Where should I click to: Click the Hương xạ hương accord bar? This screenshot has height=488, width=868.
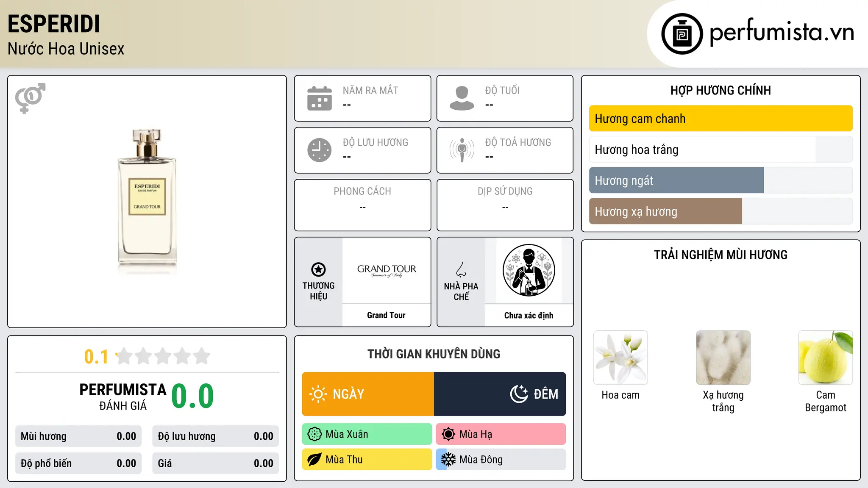coord(721,211)
